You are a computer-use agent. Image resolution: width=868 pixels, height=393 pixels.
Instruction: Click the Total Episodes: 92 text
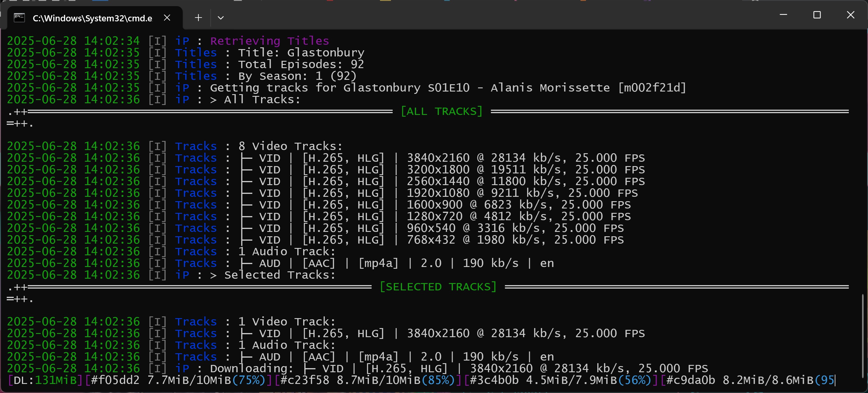[x=301, y=64]
